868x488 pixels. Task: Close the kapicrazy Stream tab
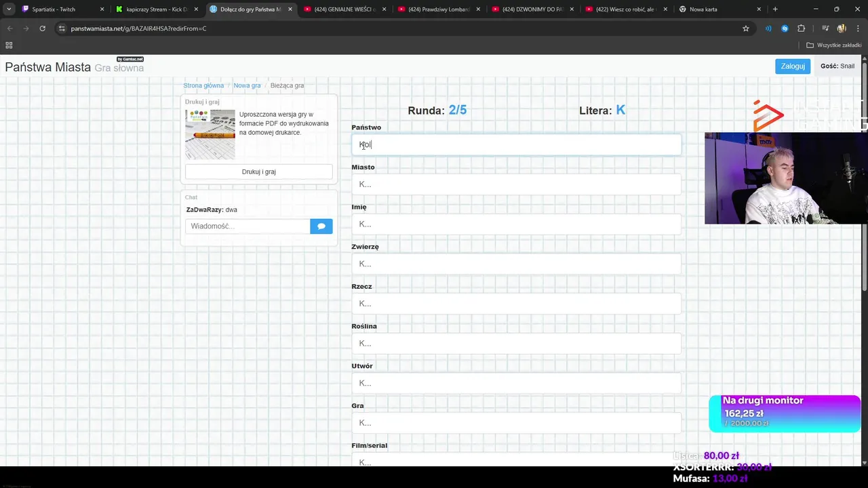coord(196,9)
